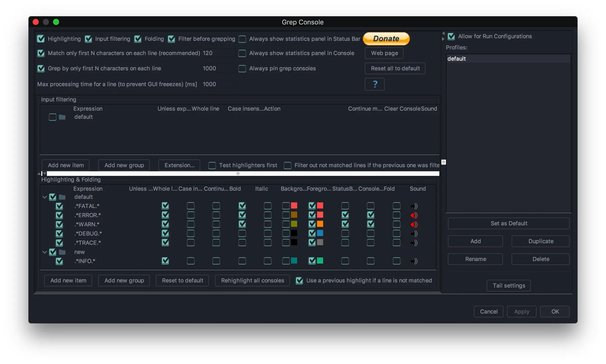
Task: Click the yellow Donate button
Action: click(386, 39)
